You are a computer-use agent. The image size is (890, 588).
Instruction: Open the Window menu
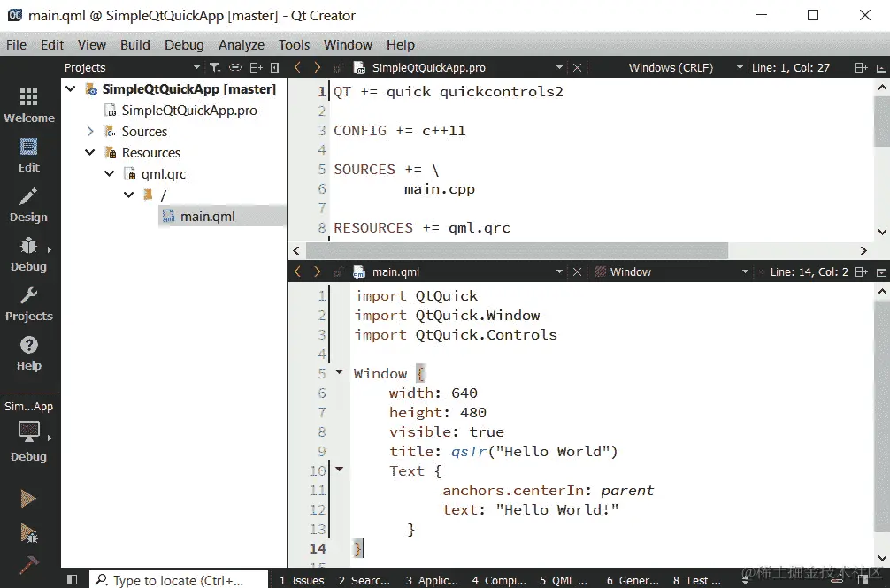(348, 45)
